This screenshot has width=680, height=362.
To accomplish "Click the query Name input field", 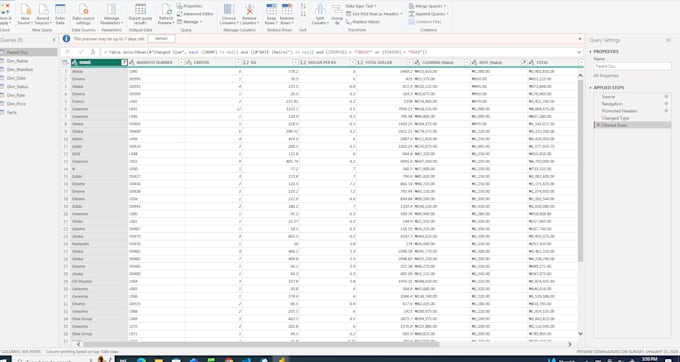I will (x=632, y=66).
